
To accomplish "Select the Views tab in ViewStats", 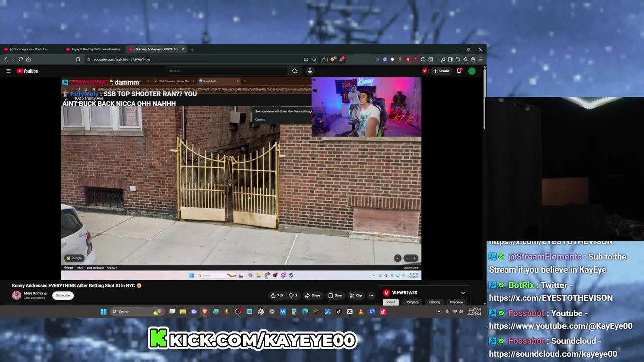I will click(391, 302).
